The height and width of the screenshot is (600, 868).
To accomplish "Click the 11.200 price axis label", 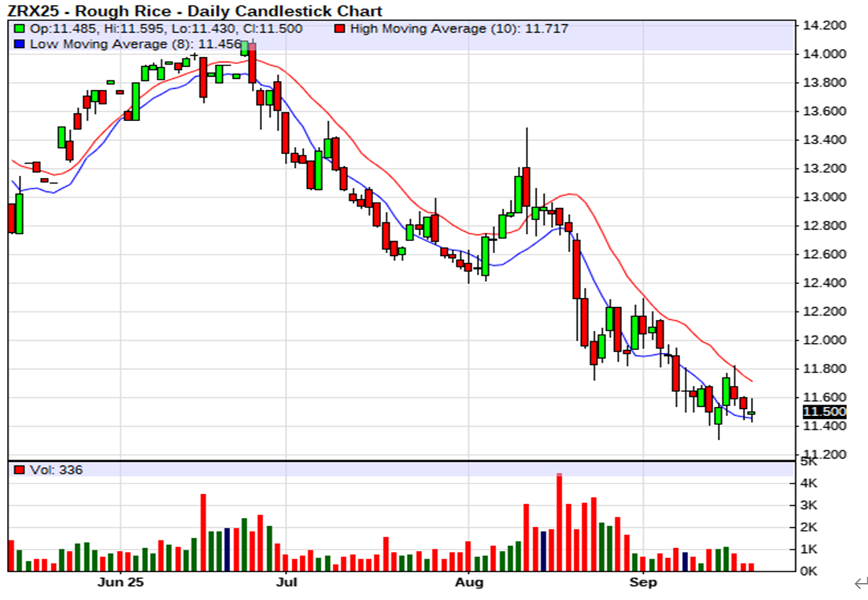I will pyautogui.click(x=822, y=455).
